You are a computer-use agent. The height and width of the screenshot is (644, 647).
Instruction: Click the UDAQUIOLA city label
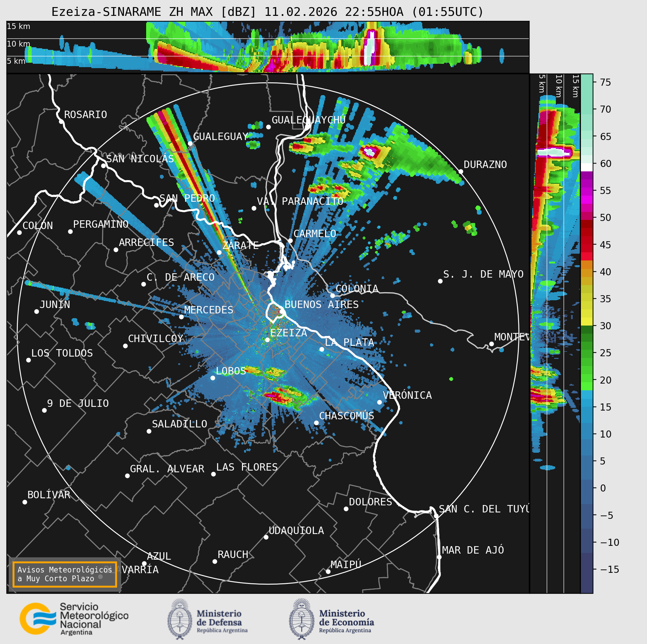pyautogui.click(x=296, y=531)
